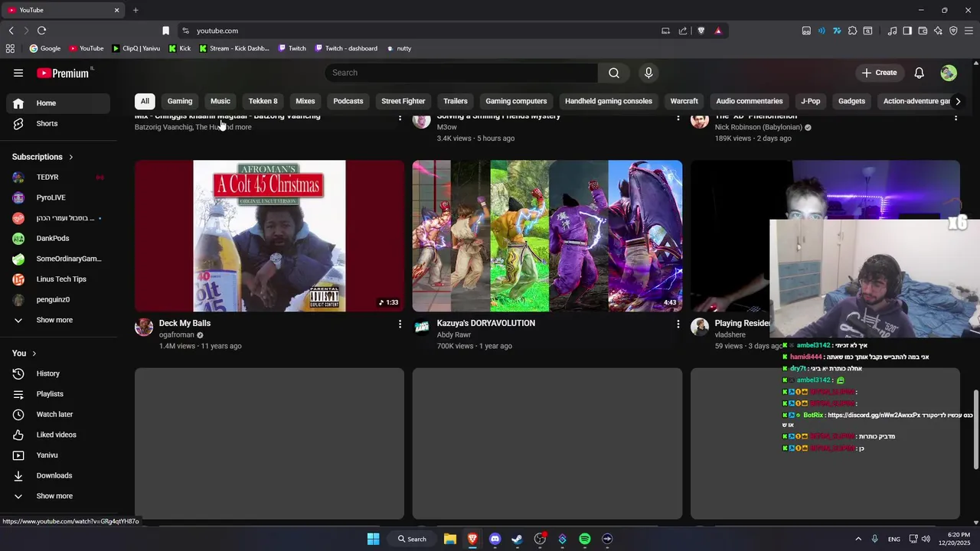Click the Create button
Viewport: 980px width, 551px height.
879,73
